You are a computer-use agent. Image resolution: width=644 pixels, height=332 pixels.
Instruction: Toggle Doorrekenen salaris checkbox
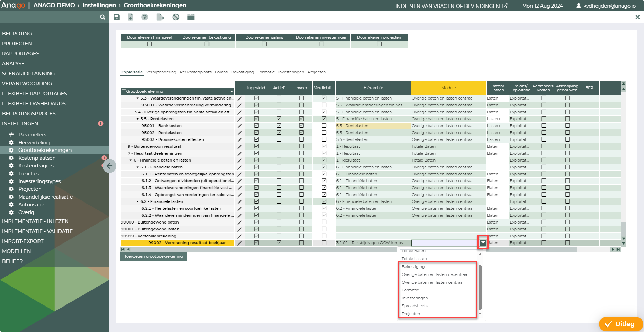click(x=264, y=44)
